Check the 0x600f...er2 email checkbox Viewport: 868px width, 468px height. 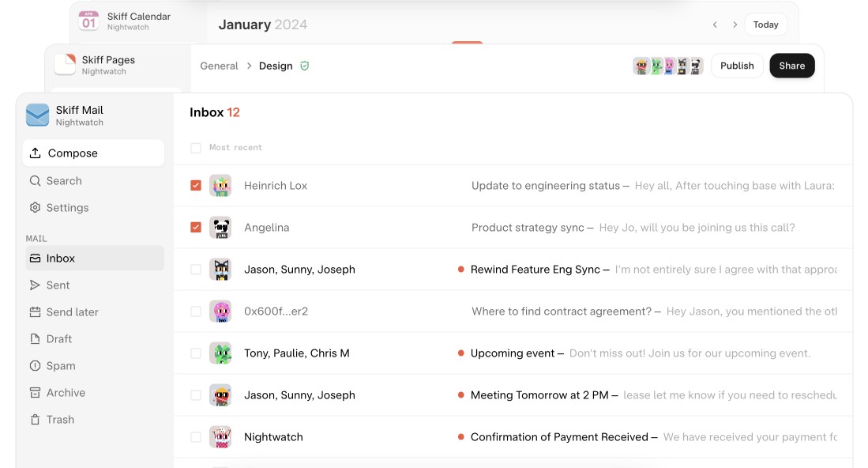click(x=195, y=311)
